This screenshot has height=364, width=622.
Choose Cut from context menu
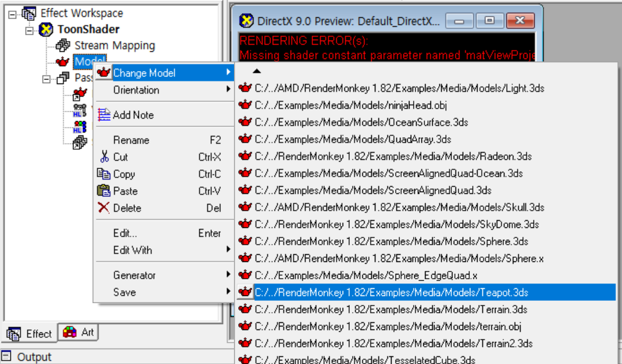pyautogui.click(x=164, y=157)
